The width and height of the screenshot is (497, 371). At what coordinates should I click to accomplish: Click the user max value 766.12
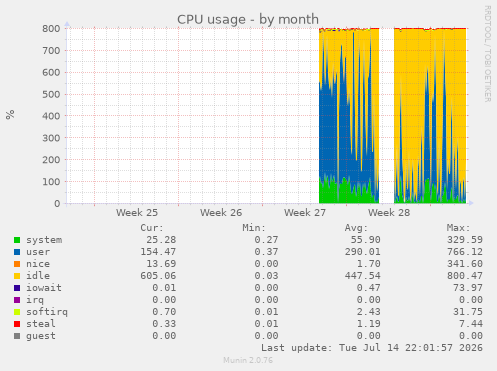[x=465, y=252]
